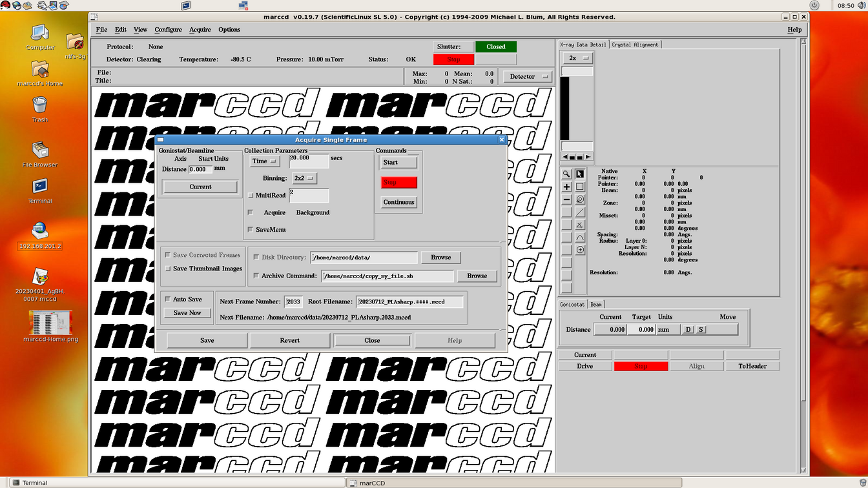The width and height of the screenshot is (868, 488).
Task: Click Start in Commands group
Action: [398, 162]
